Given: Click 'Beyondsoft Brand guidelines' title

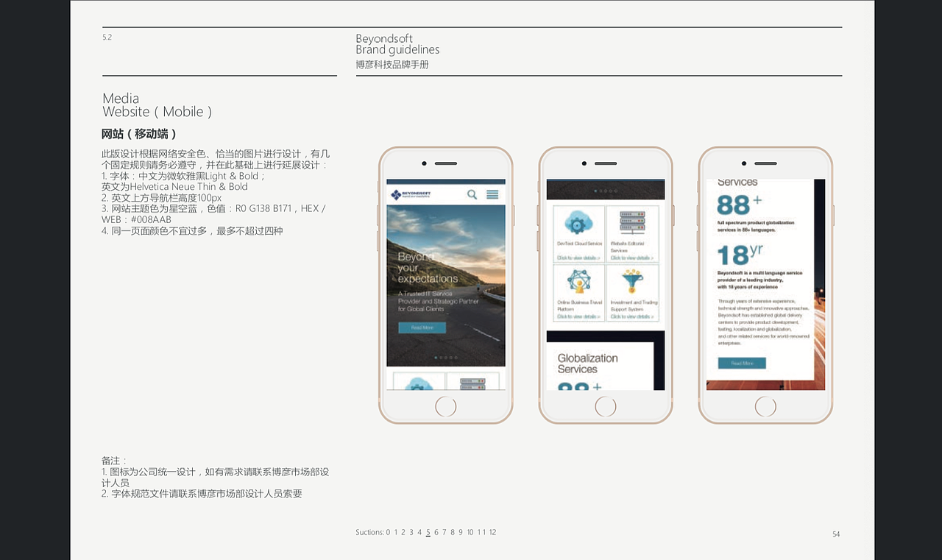Looking at the screenshot, I should click(x=397, y=44).
